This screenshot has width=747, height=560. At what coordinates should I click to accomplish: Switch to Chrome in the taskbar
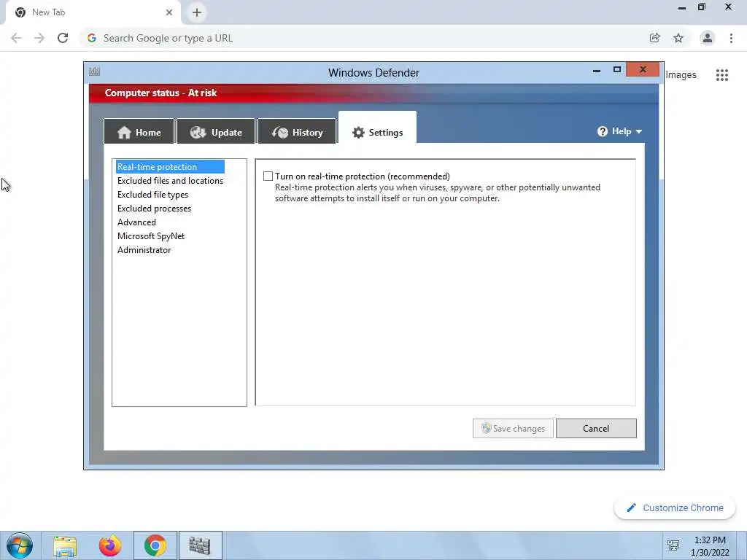[155, 545]
